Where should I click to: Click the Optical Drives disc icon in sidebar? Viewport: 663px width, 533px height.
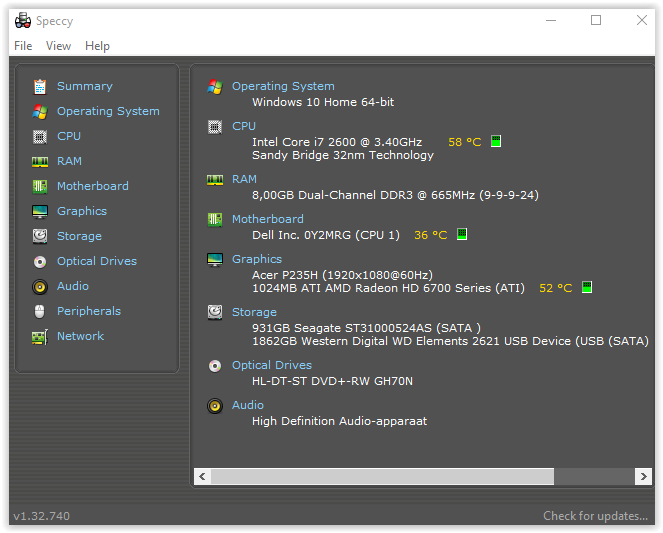(x=40, y=261)
